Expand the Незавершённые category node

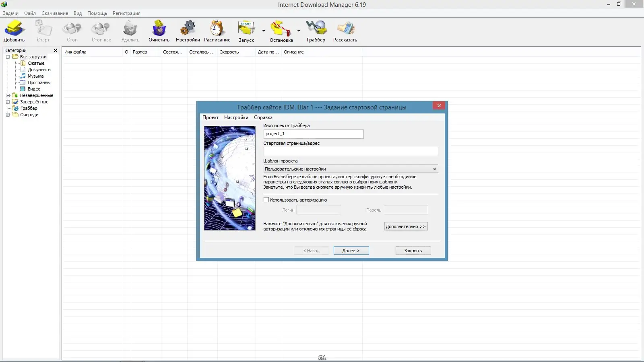(8, 95)
